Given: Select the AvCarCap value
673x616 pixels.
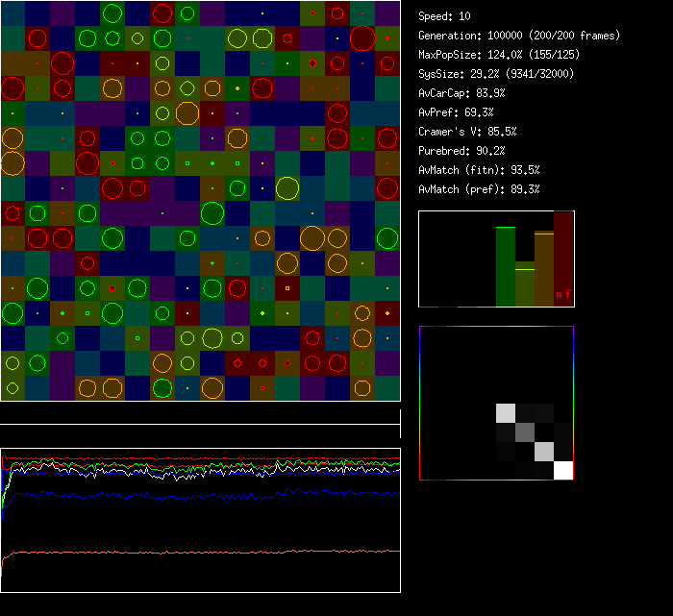Looking at the screenshot, I should [461, 93].
